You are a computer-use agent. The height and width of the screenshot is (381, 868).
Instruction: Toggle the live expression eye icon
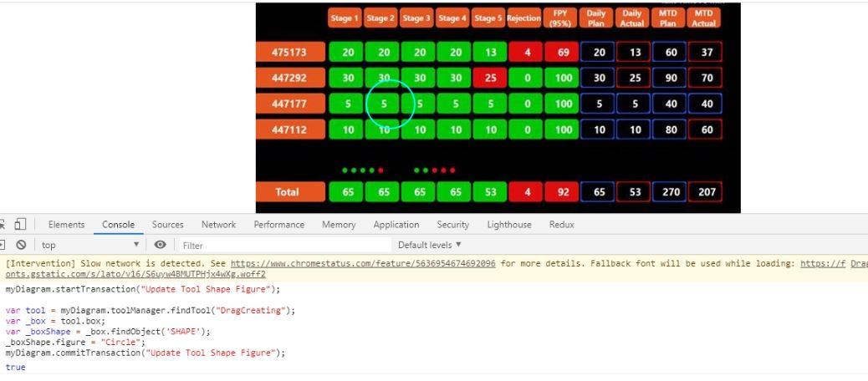pos(160,245)
